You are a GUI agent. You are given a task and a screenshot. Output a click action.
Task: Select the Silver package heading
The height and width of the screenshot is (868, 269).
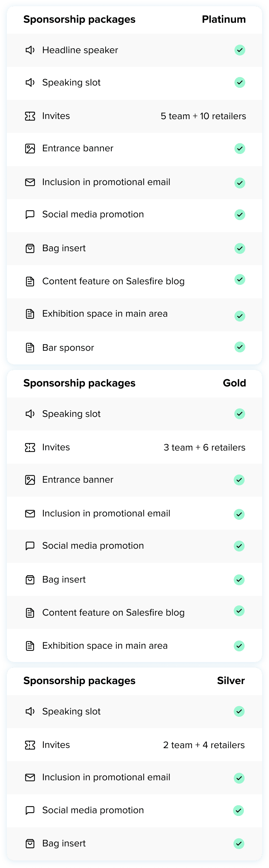231,681
